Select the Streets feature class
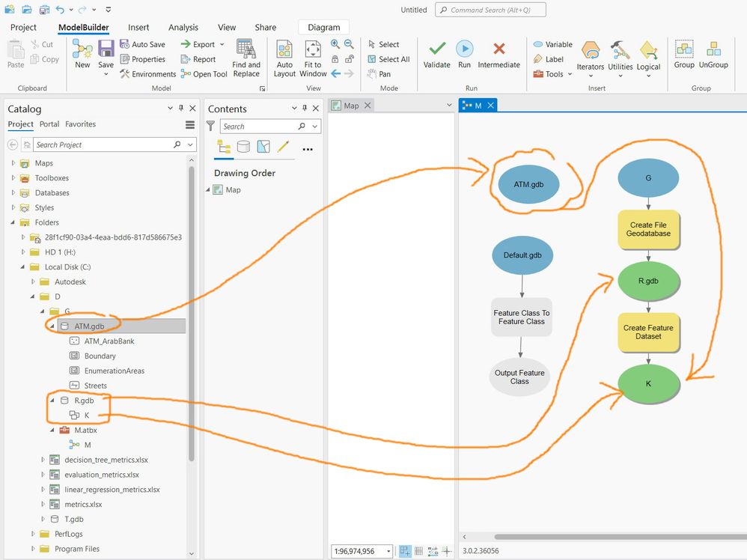This screenshot has height=560, width=747. (x=95, y=386)
